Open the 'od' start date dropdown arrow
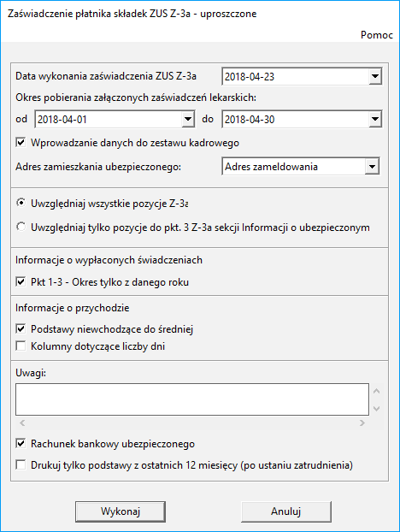The height and width of the screenshot is (532, 400). [x=188, y=119]
